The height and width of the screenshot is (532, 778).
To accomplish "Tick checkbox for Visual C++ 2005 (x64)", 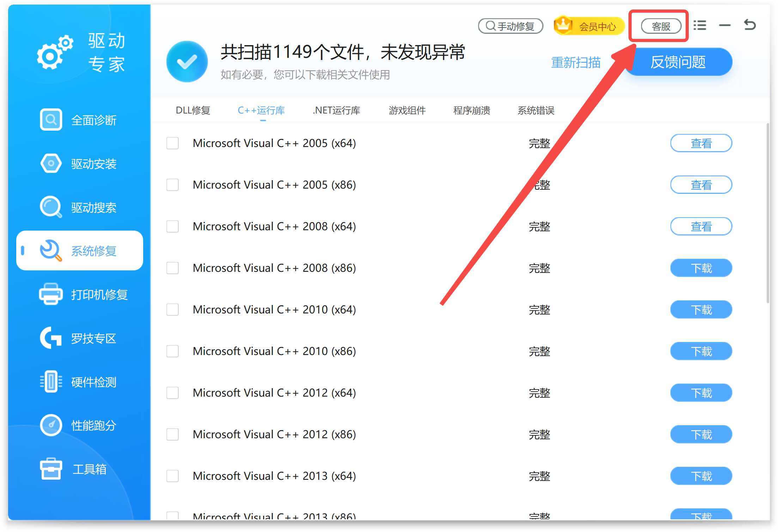I will pos(172,143).
